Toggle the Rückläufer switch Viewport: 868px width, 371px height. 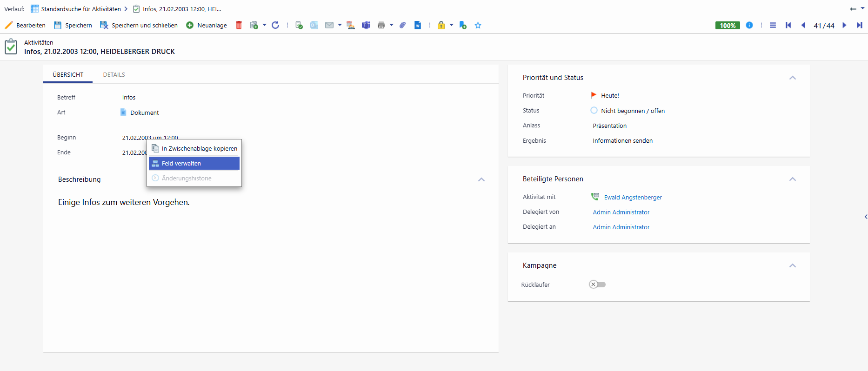click(597, 285)
